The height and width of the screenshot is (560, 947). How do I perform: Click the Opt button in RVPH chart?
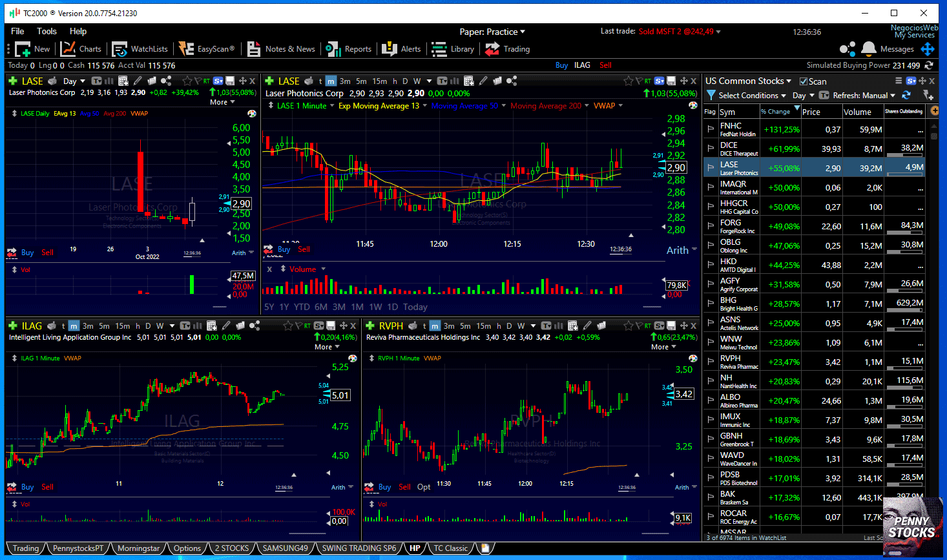point(424,486)
